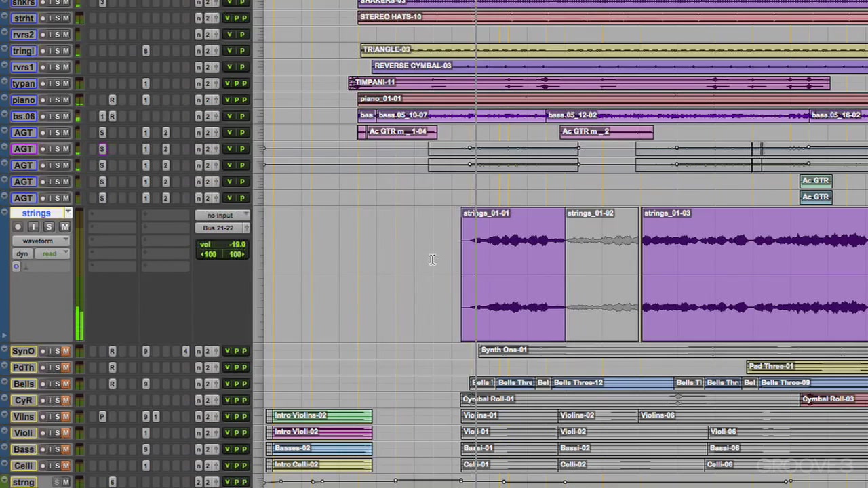Image resolution: width=868 pixels, height=488 pixels.
Task: Open the 'no input' input path selector
Action: click(222, 215)
